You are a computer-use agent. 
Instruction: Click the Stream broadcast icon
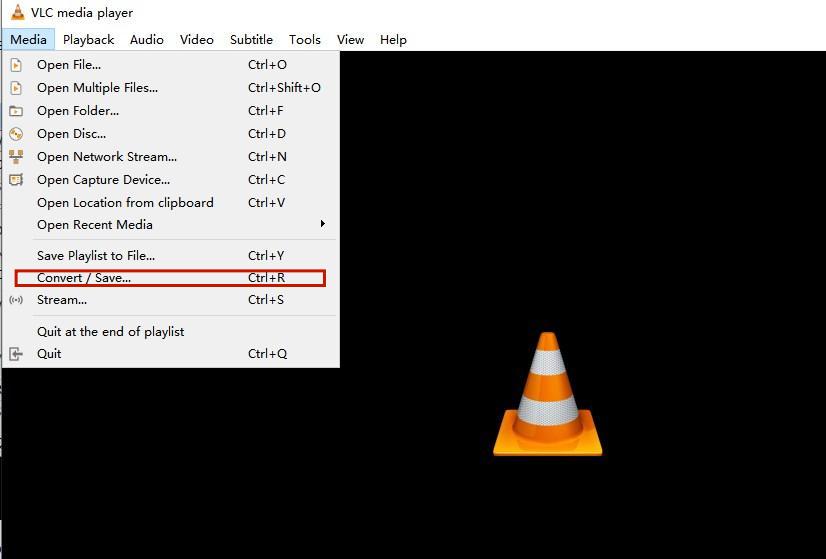pyautogui.click(x=16, y=300)
